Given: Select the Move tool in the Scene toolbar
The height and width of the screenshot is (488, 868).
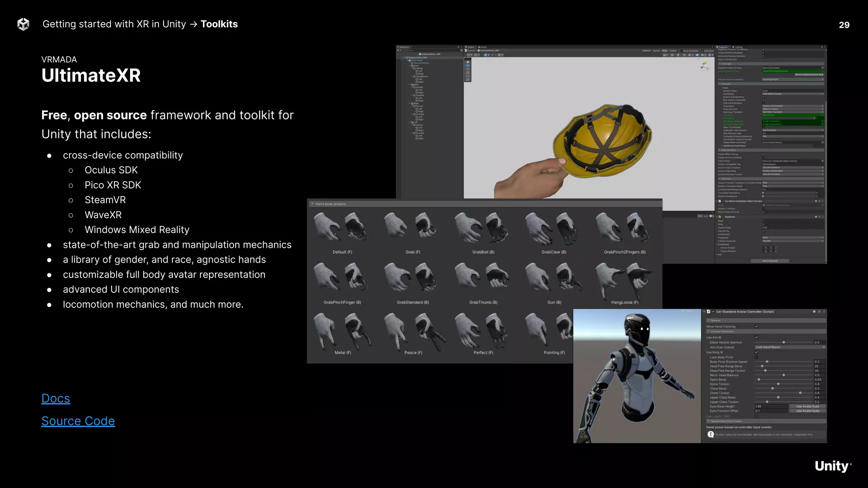Looking at the screenshot, I should pyautogui.click(x=467, y=66).
